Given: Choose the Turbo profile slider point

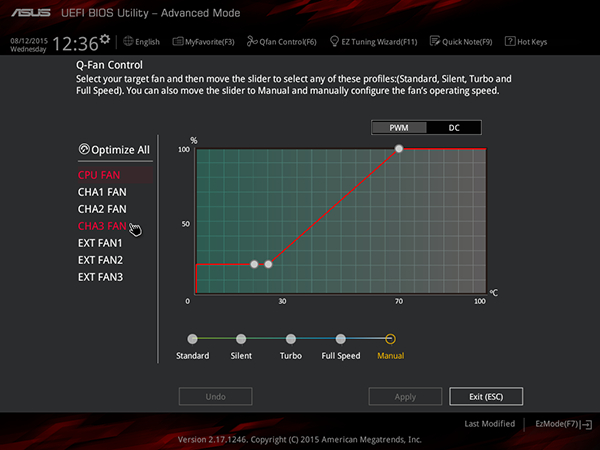Looking at the screenshot, I should tap(291, 339).
